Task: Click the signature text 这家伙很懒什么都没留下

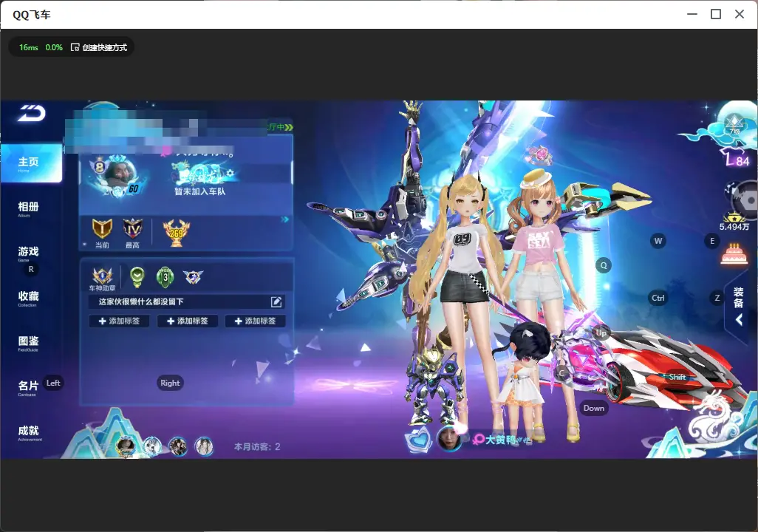Action: coord(141,301)
